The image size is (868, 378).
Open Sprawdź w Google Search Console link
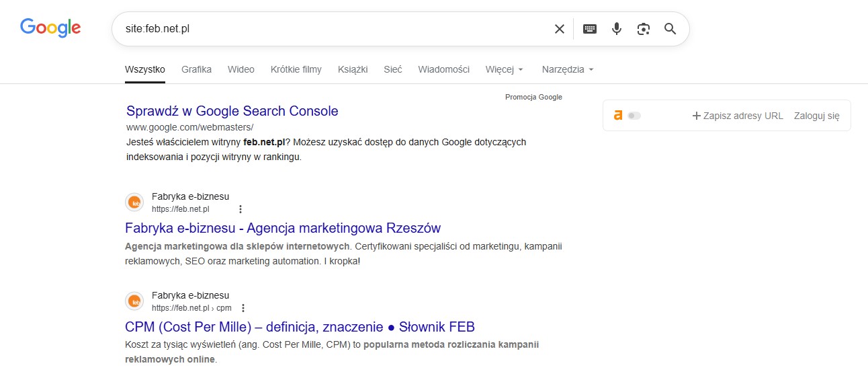click(232, 111)
